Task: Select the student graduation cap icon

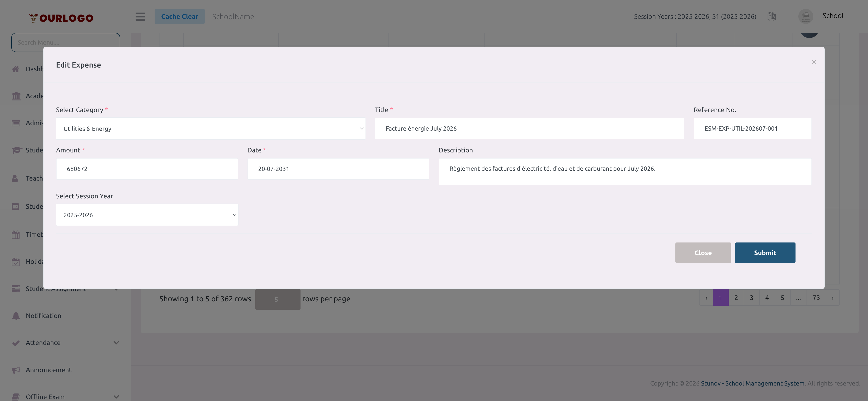Action: tap(16, 150)
